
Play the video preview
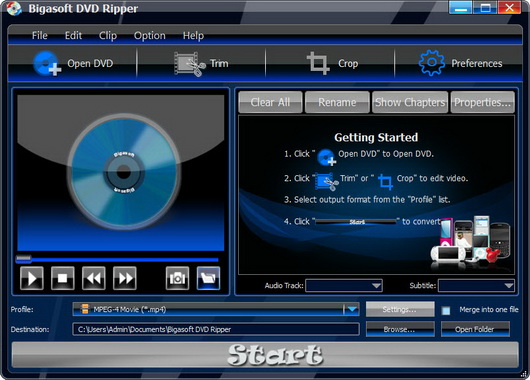tap(32, 278)
